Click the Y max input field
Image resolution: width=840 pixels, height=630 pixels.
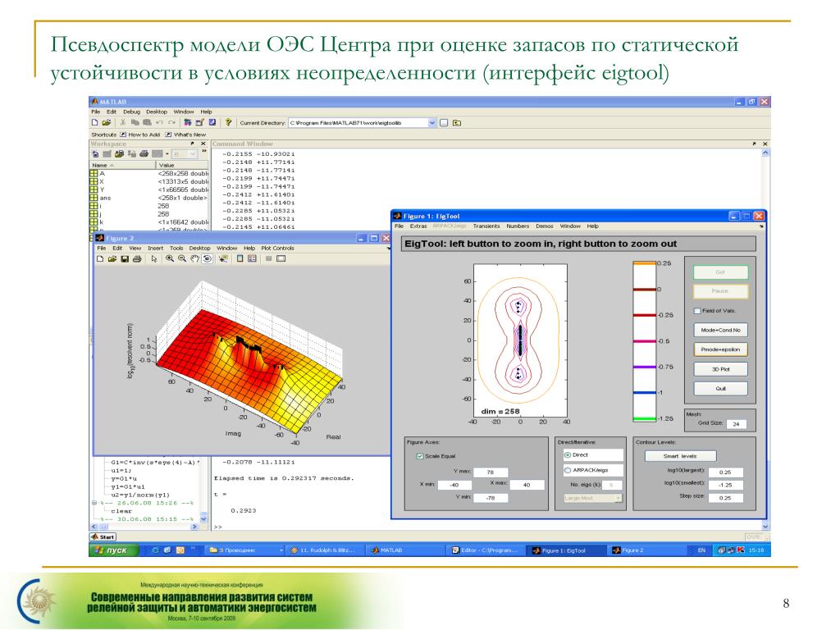click(x=491, y=472)
